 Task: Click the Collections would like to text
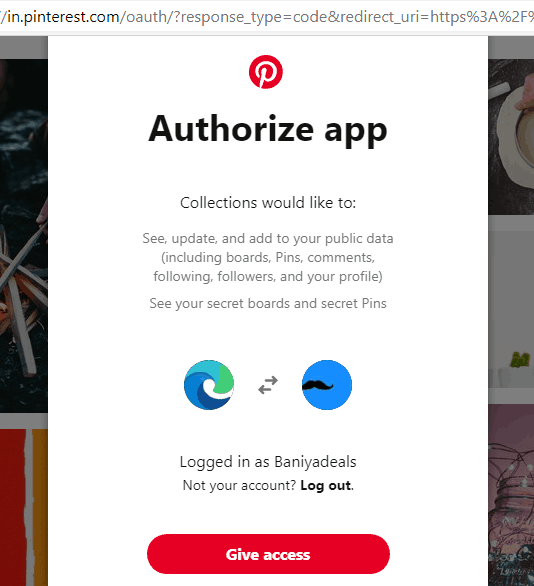(268, 203)
